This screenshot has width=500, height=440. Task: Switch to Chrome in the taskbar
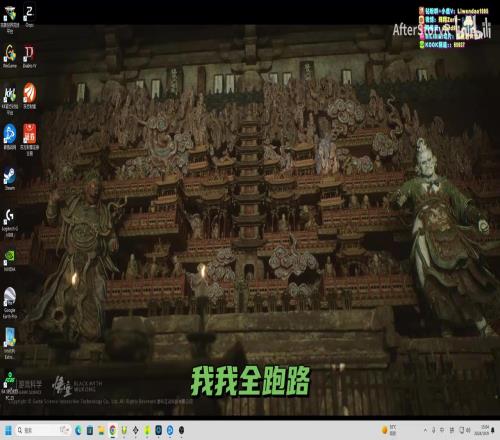[x=113, y=430]
